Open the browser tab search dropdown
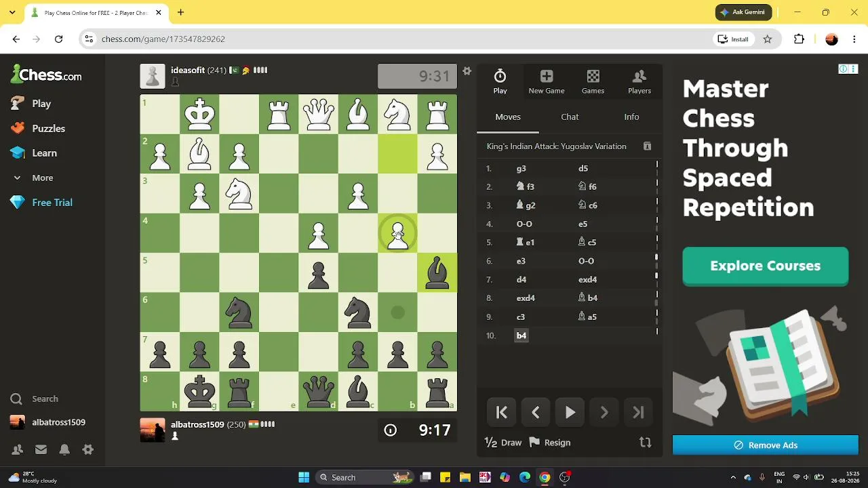The image size is (868, 488). tap(12, 12)
